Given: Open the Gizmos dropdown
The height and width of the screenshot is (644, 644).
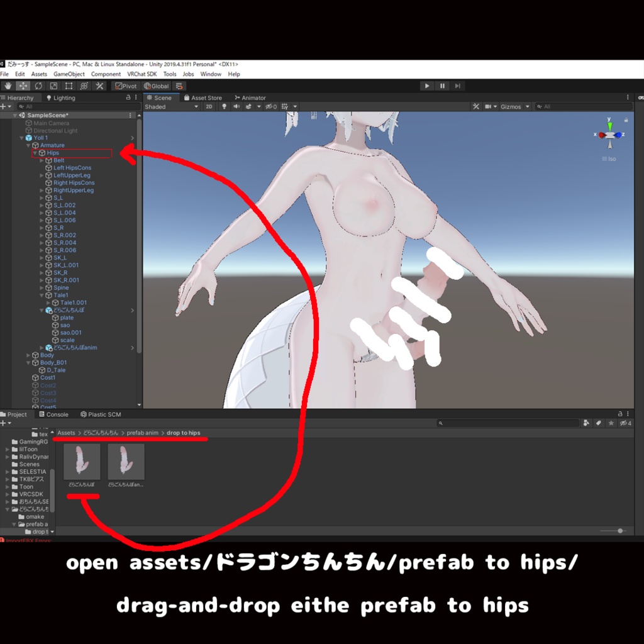Looking at the screenshot, I should coord(514,107).
